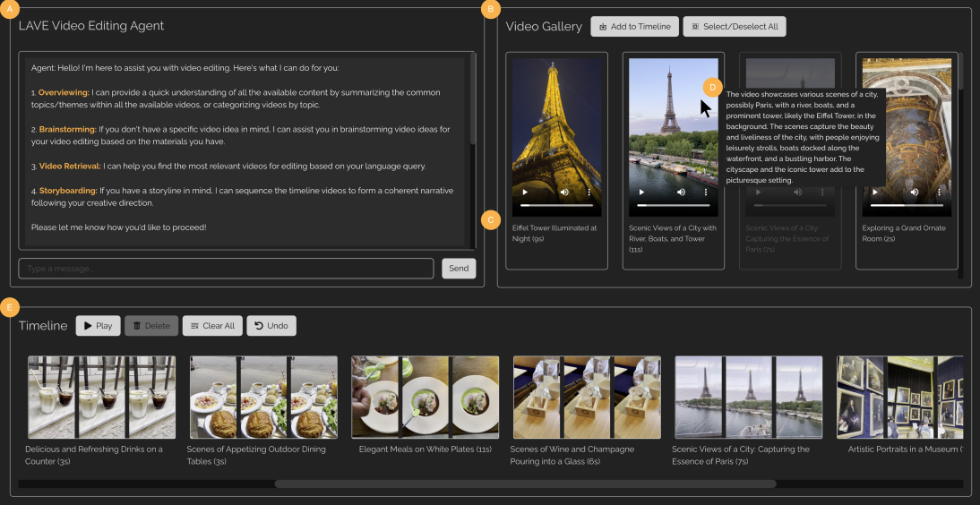This screenshot has width=980, height=505.
Task: Play the Grand Ornate Room video
Action: pyautogui.click(x=875, y=192)
